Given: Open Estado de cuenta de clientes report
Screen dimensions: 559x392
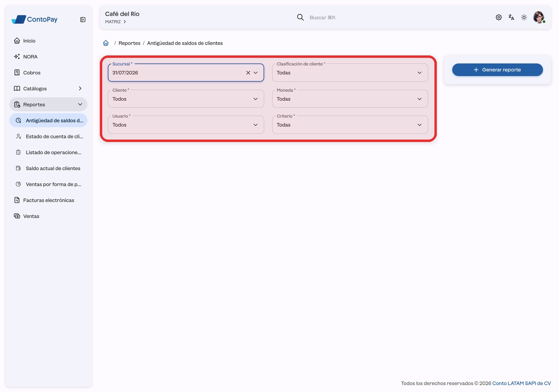Looking at the screenshot, I should pos(48,136).
